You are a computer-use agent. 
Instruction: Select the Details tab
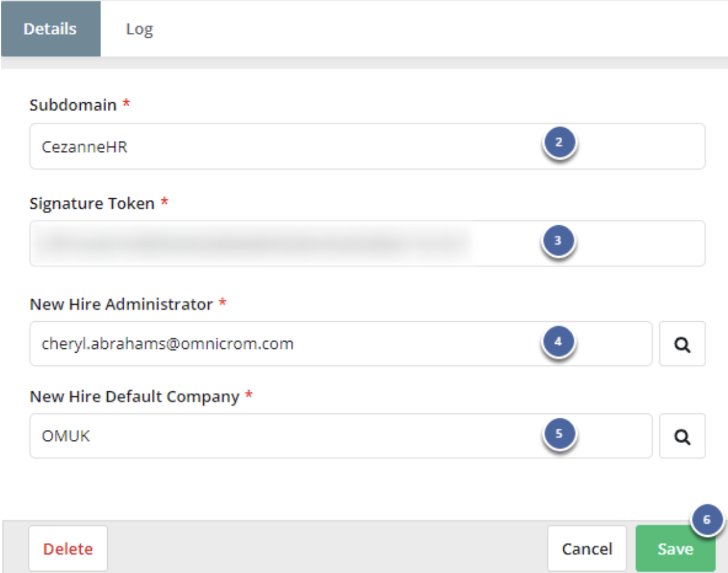pyautogui.click(x=52, y=27)
